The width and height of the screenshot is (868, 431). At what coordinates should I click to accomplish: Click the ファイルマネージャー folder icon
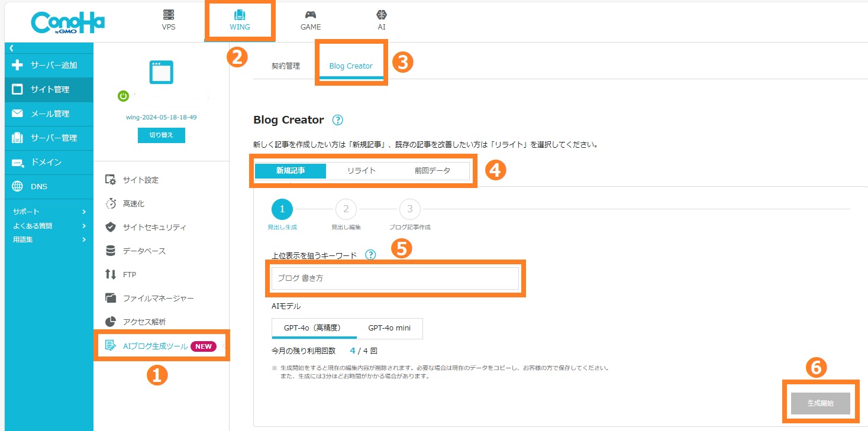pos(110,298)
